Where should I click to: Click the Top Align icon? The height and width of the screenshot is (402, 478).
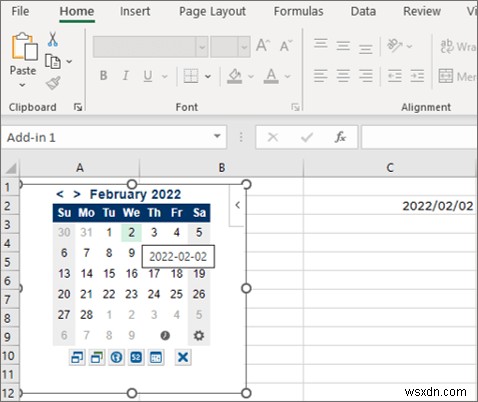[321, 44]
